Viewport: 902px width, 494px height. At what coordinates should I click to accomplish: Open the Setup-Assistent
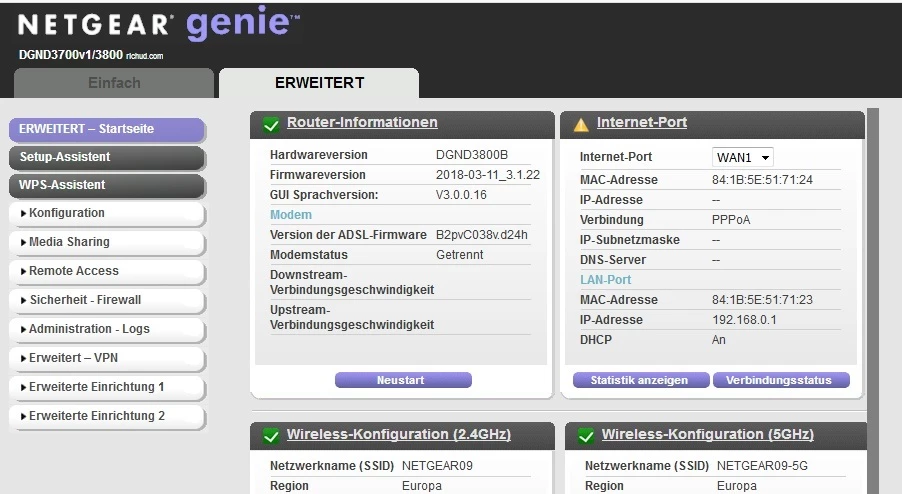tap(107, 157)
